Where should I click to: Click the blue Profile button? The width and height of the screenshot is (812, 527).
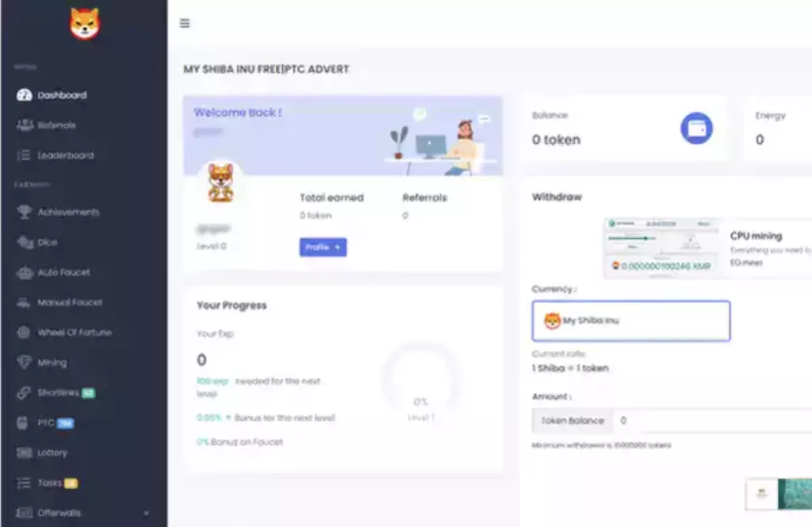pyautogui.click(x=323, y=247)
